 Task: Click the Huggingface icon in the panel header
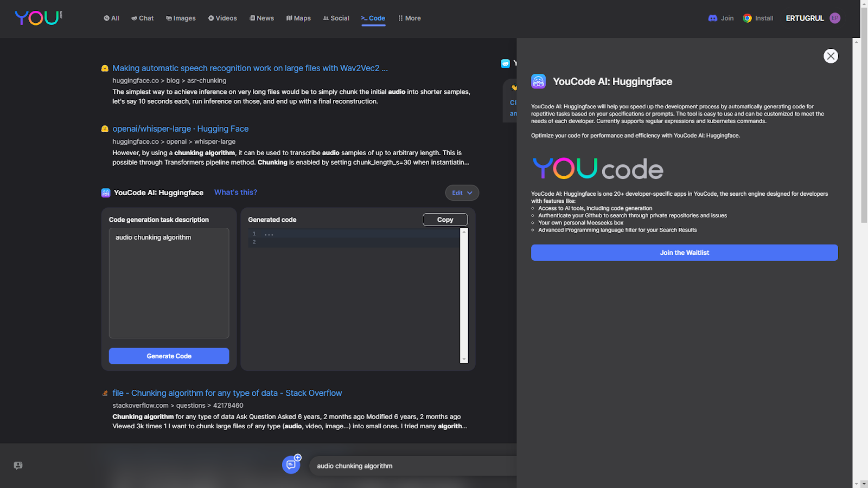(538, 81)
